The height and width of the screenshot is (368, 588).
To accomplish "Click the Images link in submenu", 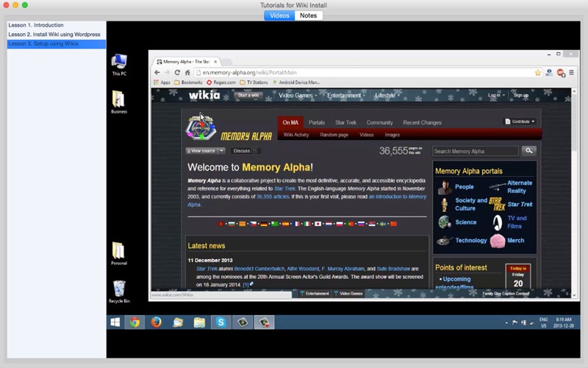I will click(392, 135).
